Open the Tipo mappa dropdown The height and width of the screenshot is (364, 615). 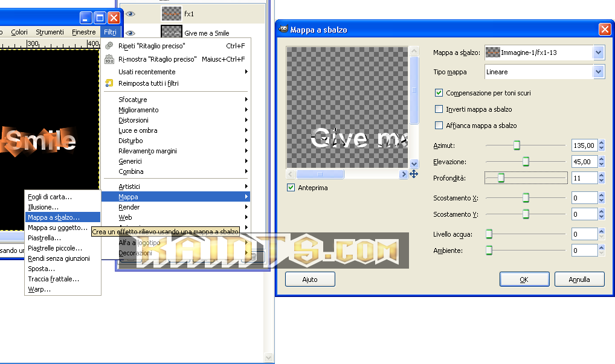[x=598, y=72]
